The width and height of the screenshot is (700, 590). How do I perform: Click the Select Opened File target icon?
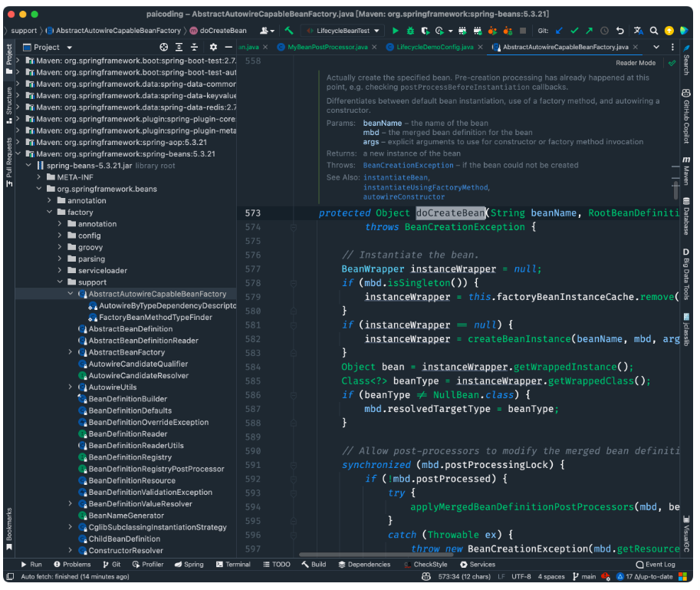click(164, 47)
